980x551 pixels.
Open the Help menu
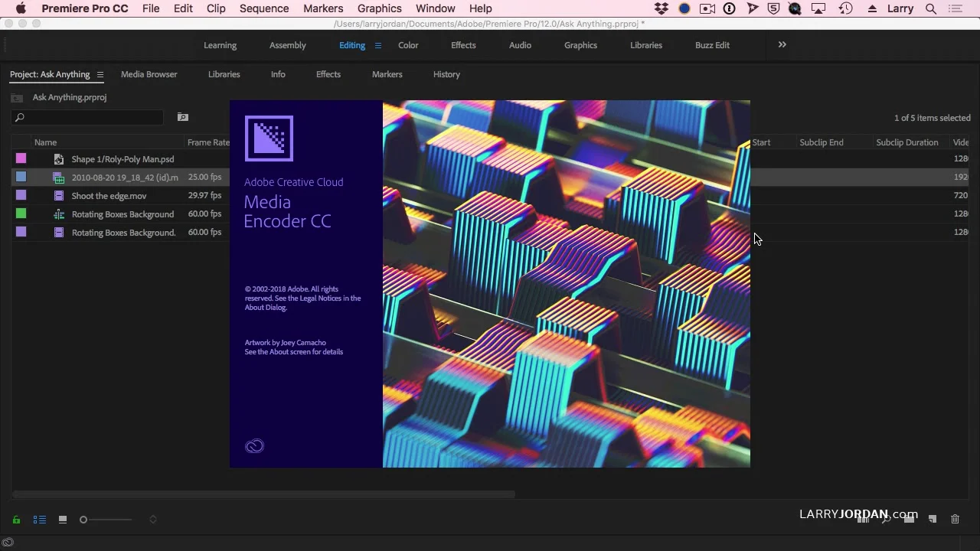pyautogui.click(x=481, y=8)
